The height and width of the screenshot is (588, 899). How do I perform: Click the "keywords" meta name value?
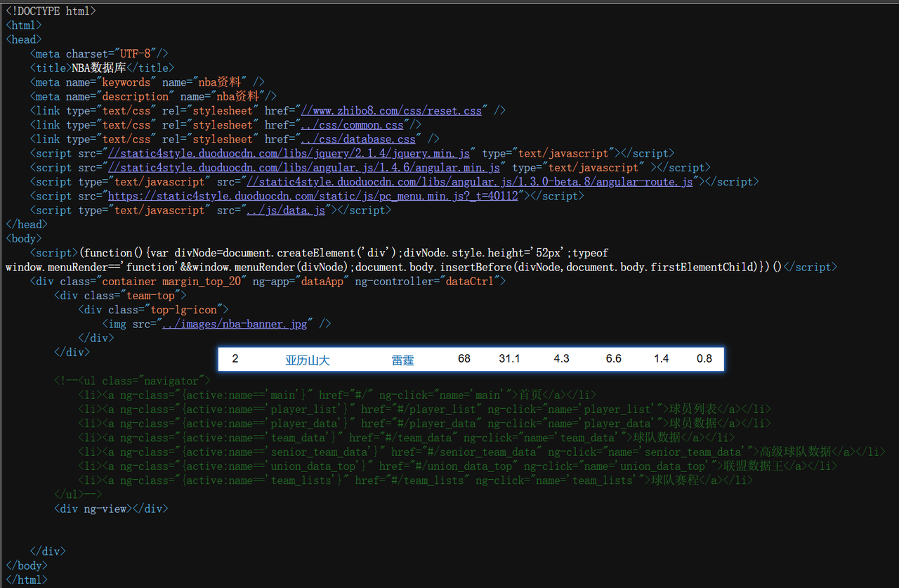126,82
